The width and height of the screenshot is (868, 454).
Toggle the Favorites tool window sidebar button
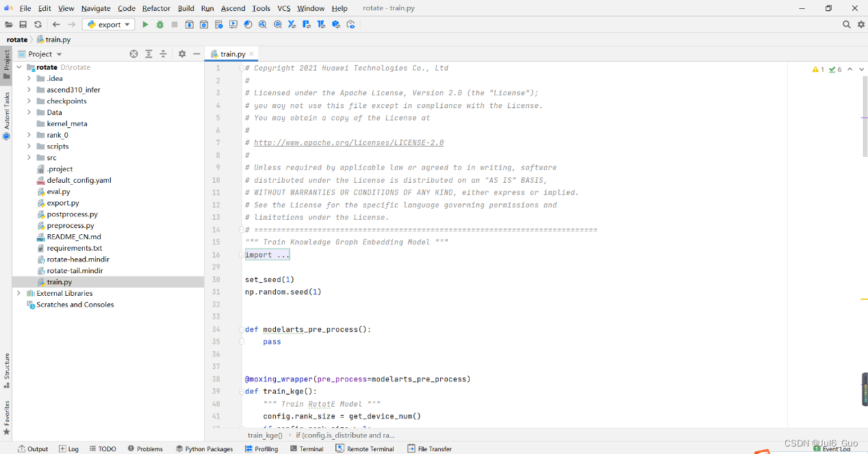[6, 418]
